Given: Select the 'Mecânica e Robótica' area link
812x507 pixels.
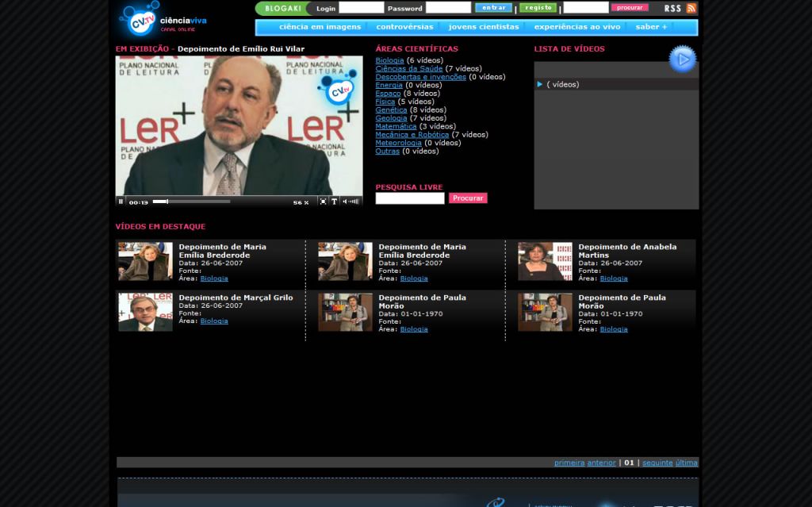Looking at the screenshot, I should (x=412, y=135).
